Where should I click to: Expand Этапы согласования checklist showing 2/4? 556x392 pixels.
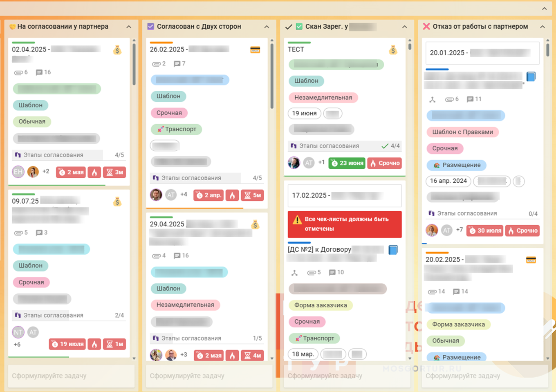click(x=69, y=315)
